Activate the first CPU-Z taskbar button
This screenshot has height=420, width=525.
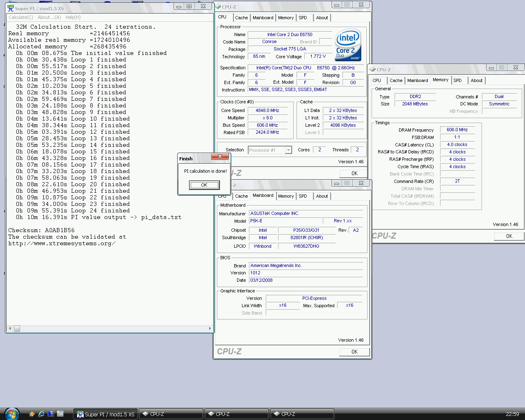[171, 414]
